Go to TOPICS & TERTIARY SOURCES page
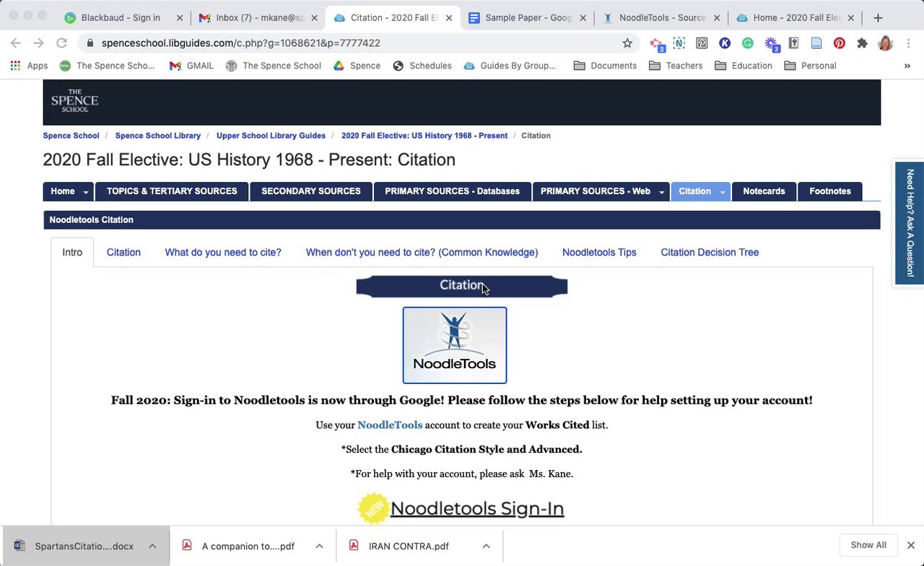This screenshot has height=566, width=924. pos(172,191)
